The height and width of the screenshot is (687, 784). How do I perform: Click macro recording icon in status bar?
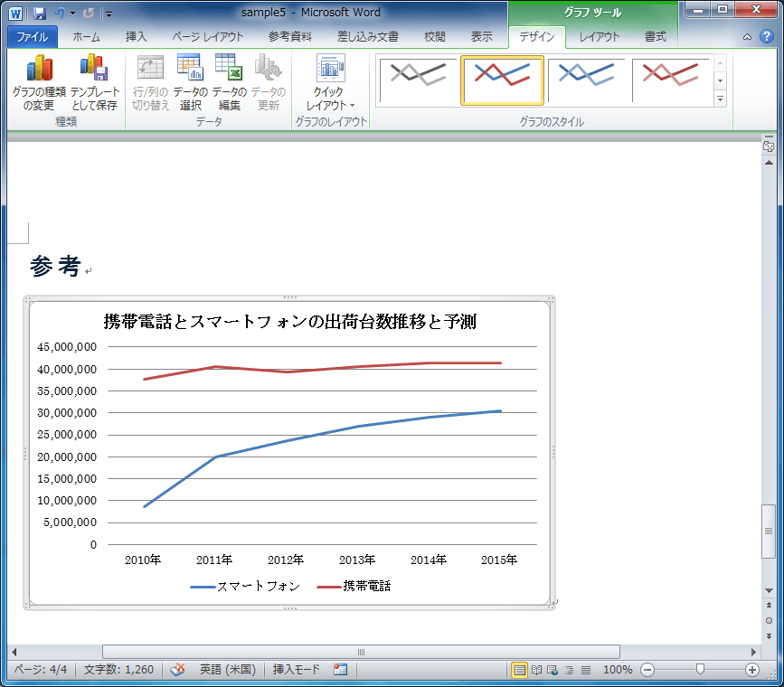coord(341,670)
